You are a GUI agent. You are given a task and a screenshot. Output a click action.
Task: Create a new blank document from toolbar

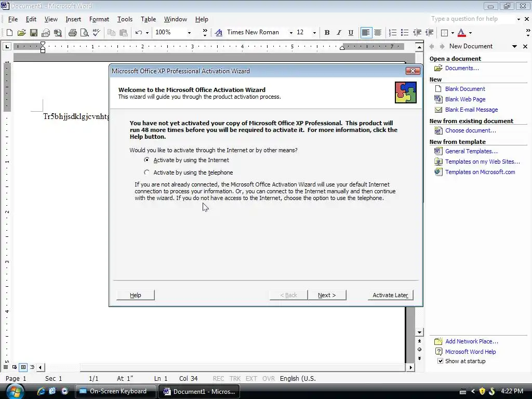(x=9, y=33)
